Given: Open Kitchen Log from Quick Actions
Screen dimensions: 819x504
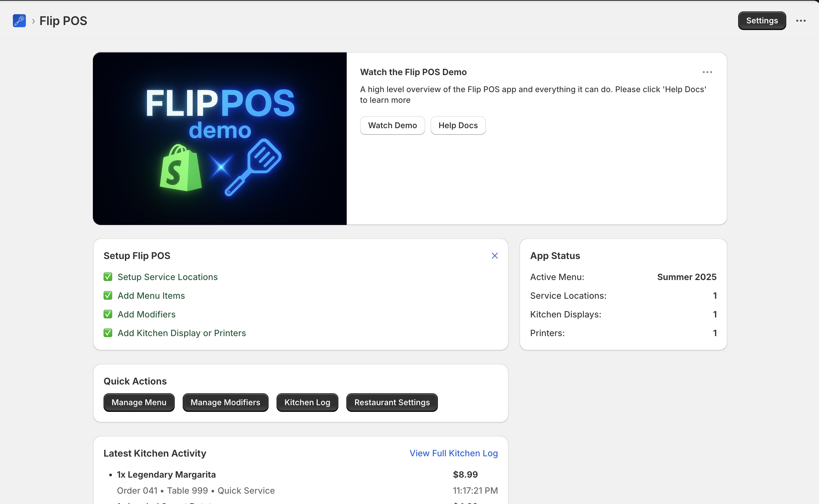Looking at the screenshot, I should (307, 402).
